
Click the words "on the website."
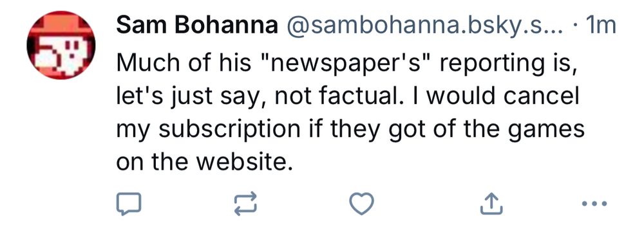click(x=206, y=163)
